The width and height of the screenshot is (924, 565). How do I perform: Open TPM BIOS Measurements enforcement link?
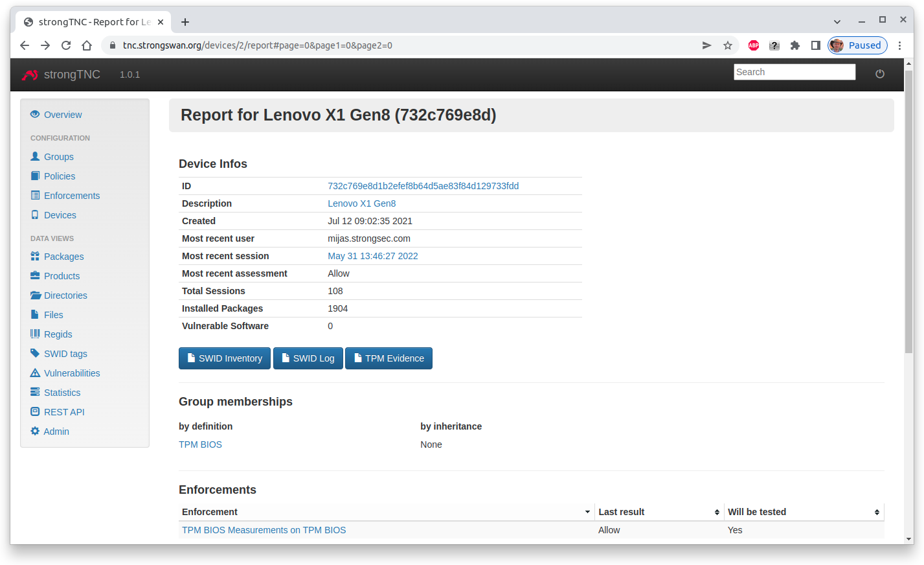[x=264, y=530]
